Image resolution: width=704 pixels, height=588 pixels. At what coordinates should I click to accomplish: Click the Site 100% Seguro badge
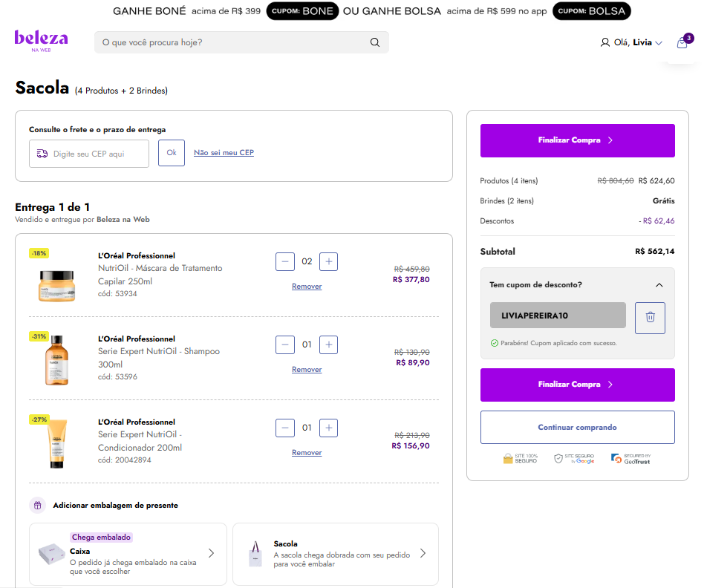point(521,458)
